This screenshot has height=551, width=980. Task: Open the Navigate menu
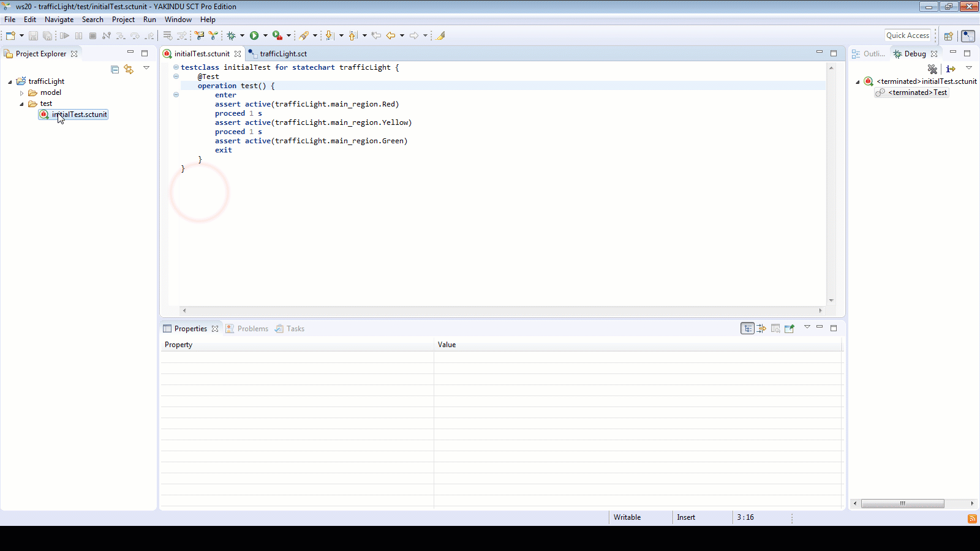[59, 20]
